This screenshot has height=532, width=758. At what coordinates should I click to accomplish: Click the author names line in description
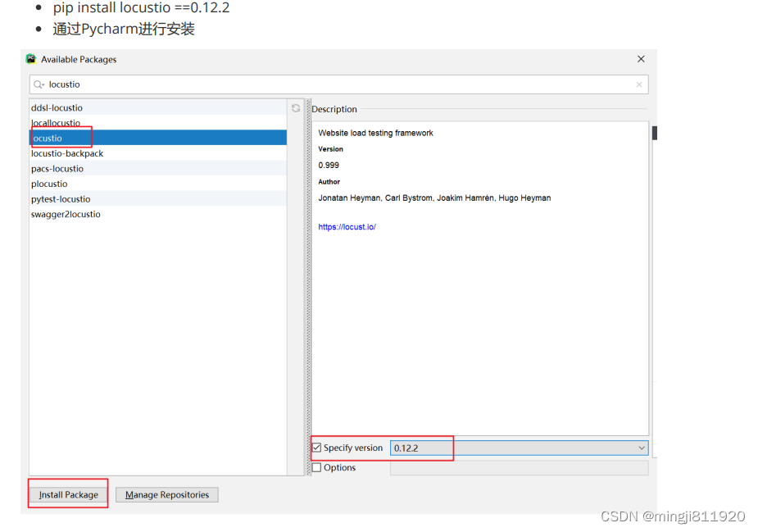click(434, 198)
